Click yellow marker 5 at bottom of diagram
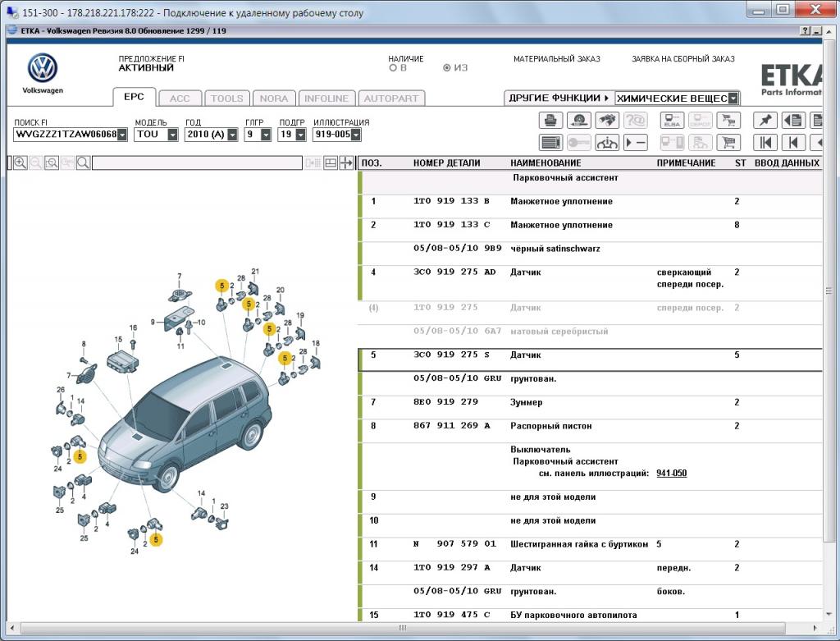The height and width of the screenshot is (641, 840). (x=156, y=540)
